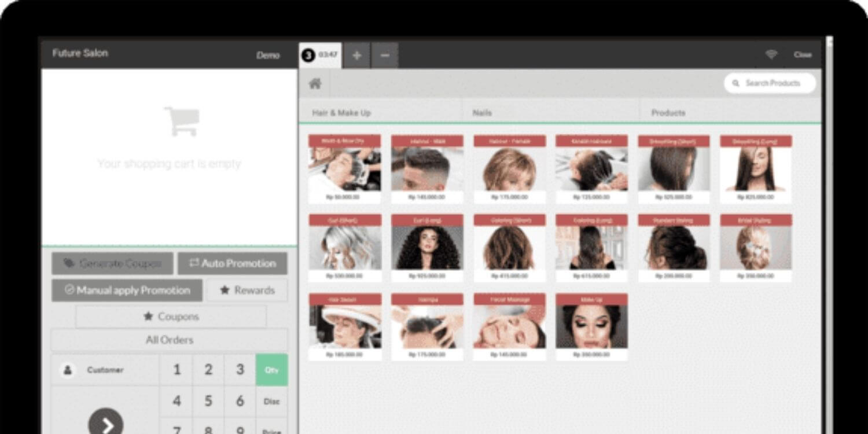
Task: Check the Wi-Fi connection status icon
Action: 771,54
